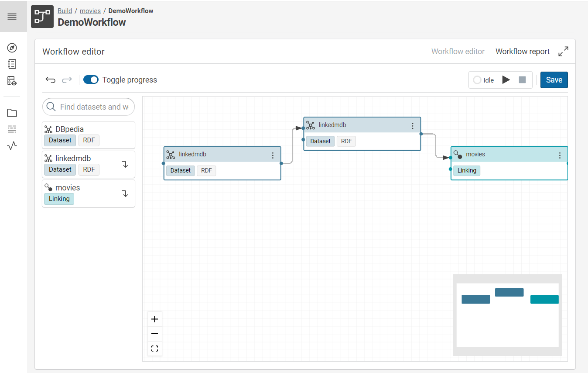Open options menu of the movies Linking node
This screenshot has height=373, width=588.
[560, 154]
